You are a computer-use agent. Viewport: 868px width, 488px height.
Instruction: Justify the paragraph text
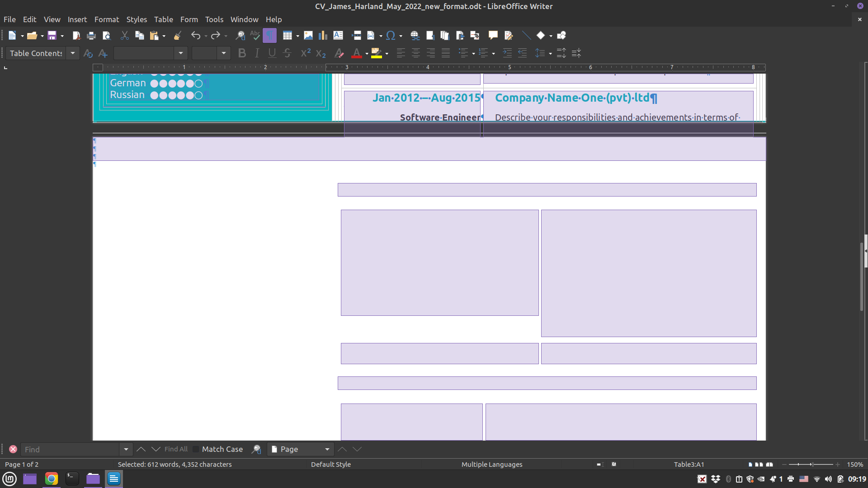(x=446, y=53)
